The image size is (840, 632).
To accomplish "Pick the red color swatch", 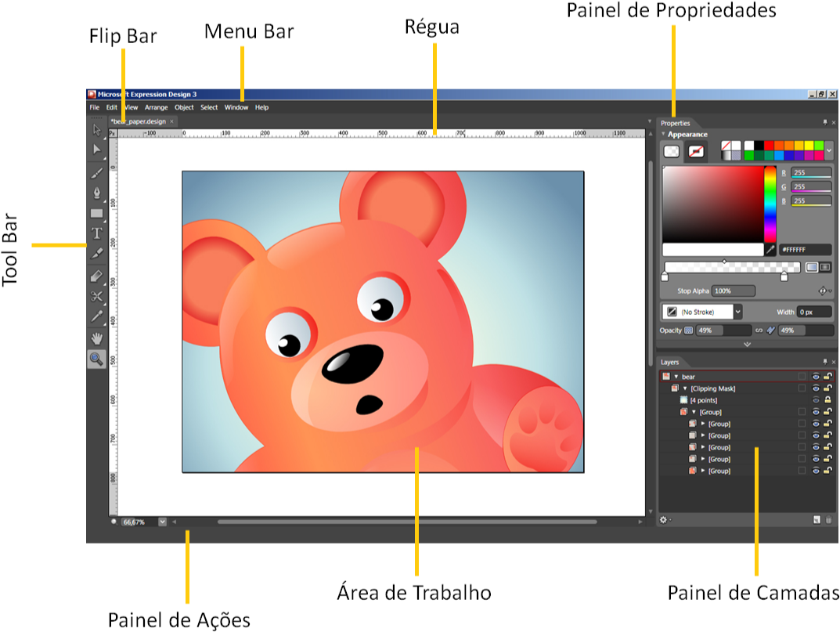I will tap(769, 146).
